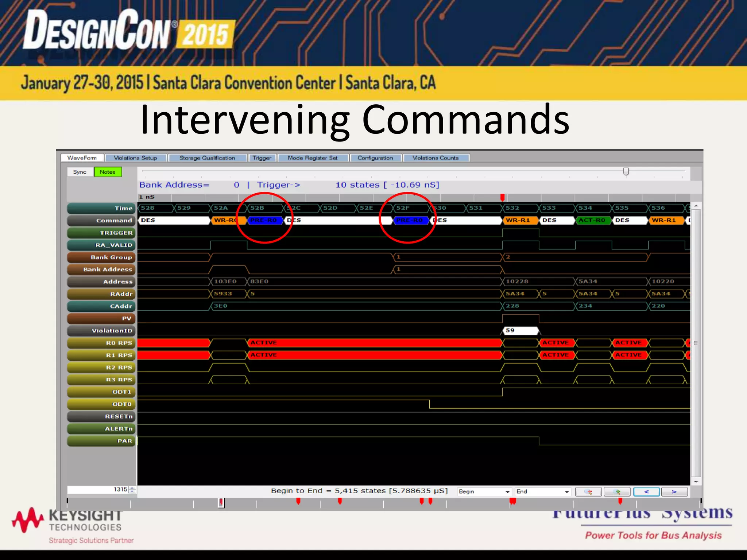Screen dimensions: 747x560
Task: Open the Mode Register Set tab
Action: click(x=313, y=158)
